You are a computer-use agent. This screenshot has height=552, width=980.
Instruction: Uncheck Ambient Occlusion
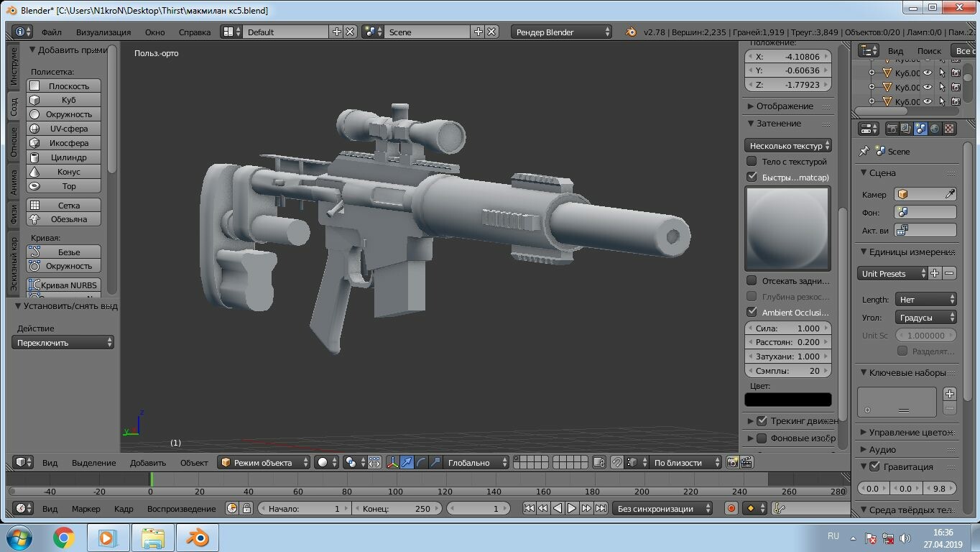[x=752, y=312]
